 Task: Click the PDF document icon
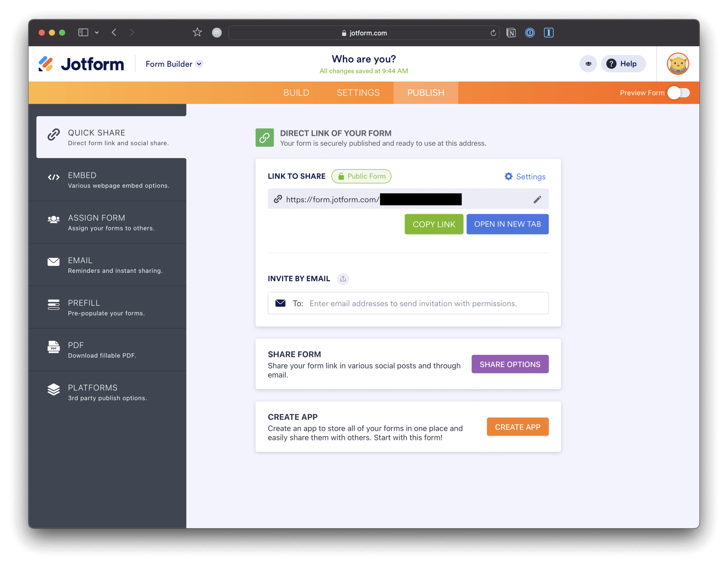click(x=54, y=347)
